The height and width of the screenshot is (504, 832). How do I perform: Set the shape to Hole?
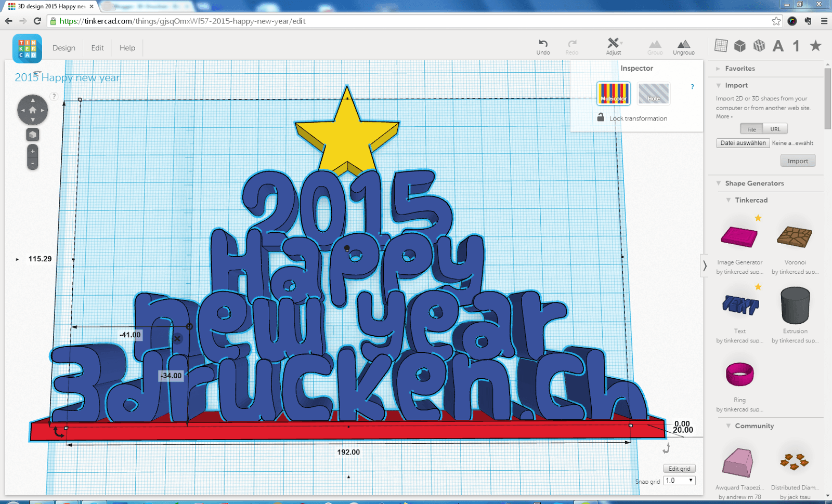654,94
